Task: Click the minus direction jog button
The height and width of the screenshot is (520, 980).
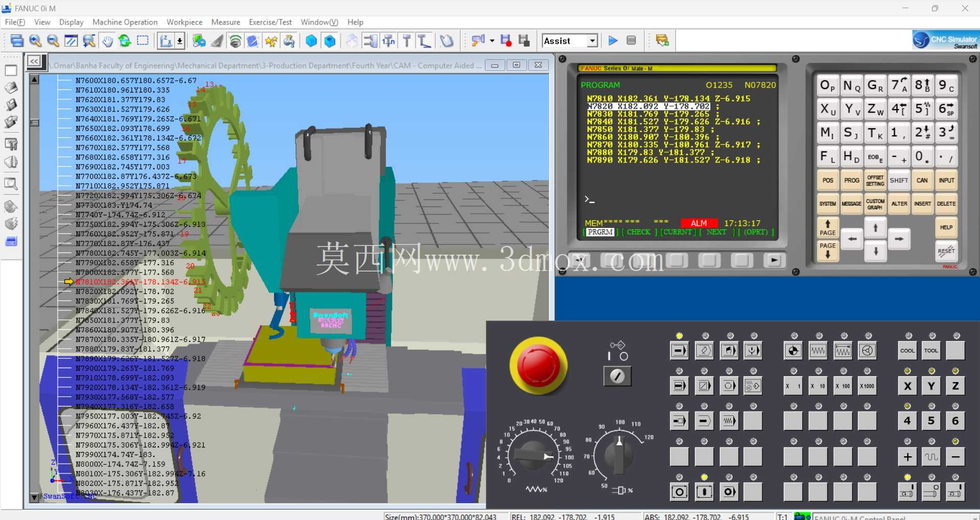Action: click(x=955, y=457)
